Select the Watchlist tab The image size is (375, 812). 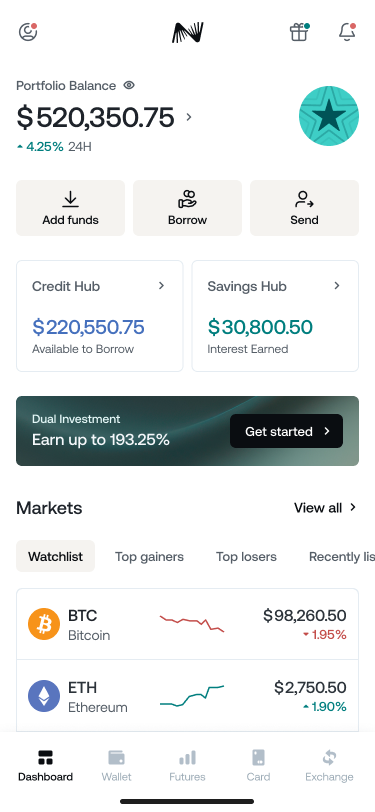coord(55,556)
